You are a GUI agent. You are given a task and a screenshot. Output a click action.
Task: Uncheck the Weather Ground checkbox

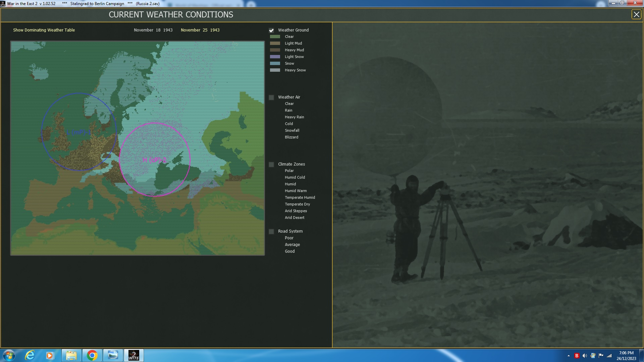pyautogui.click(x=271, y=31)
